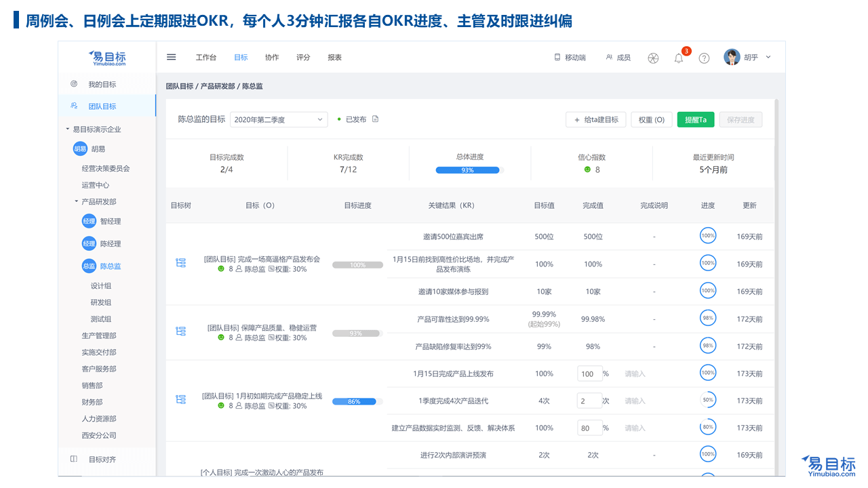Click 98% progress circle for 产品可靠性 row
This screenshot has width=868, height=488.
pos(708,318)
